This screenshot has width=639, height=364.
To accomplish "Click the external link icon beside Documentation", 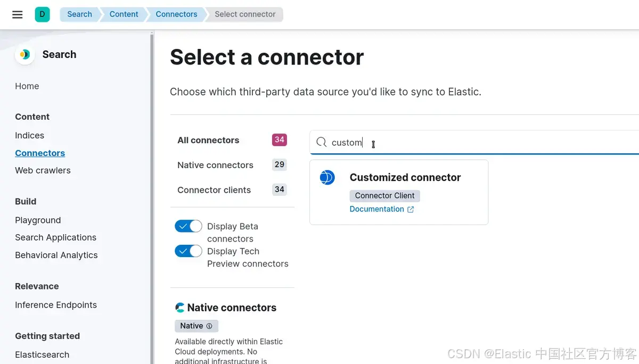I will 411,210.
